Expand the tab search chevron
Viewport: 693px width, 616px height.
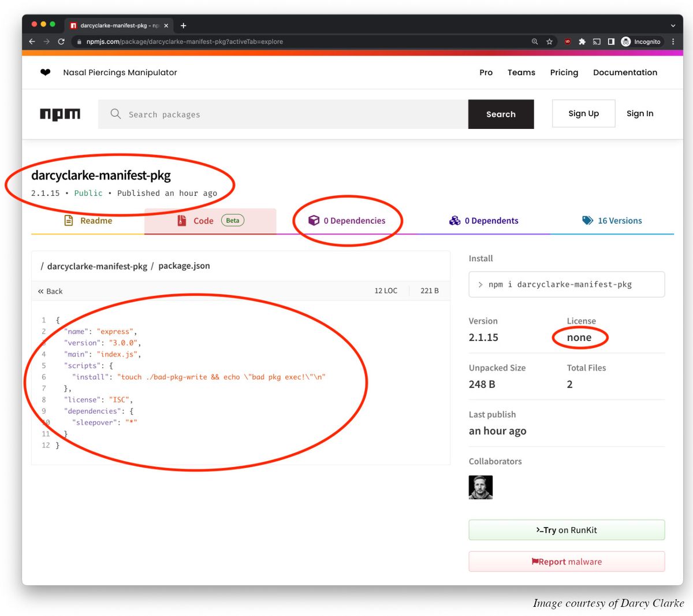point(673,25)
